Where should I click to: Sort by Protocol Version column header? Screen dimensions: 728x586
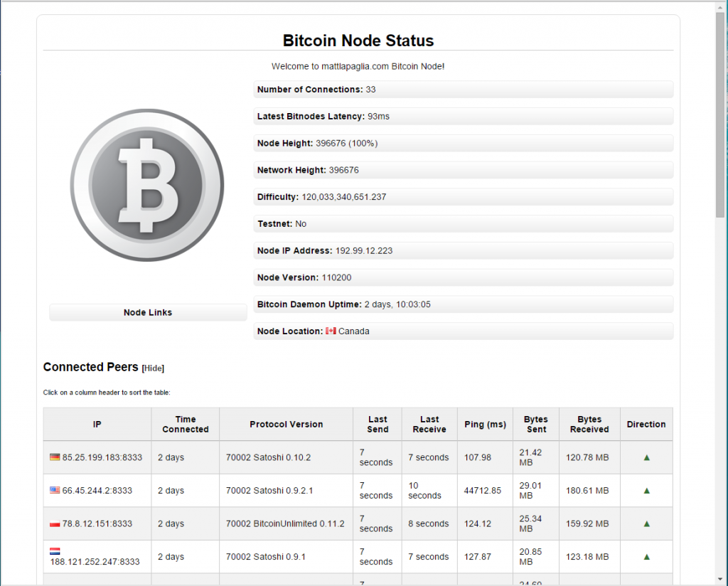pos(286,424)
